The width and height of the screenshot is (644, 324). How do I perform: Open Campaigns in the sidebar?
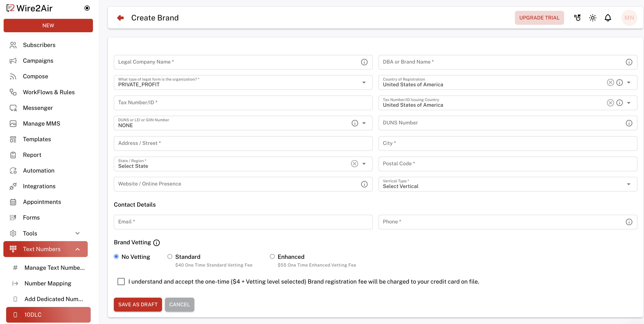pyautogui.click(x=38, y=61)
